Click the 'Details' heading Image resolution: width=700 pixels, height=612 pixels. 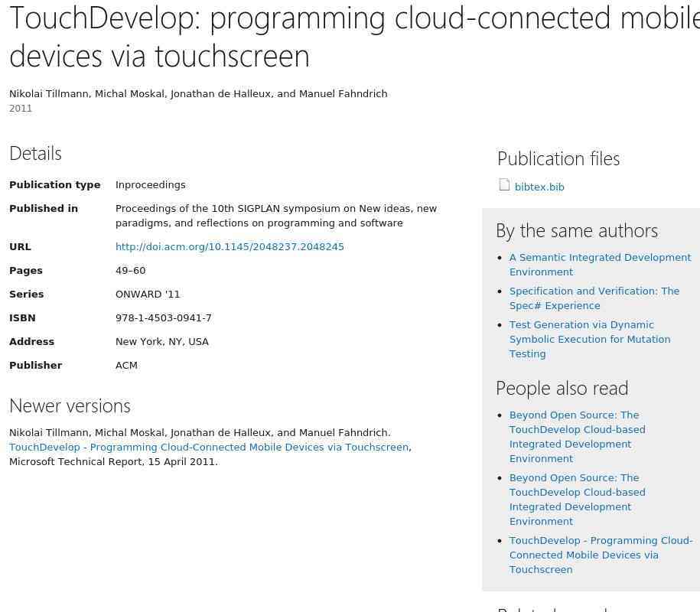click(x=35, y=154)
